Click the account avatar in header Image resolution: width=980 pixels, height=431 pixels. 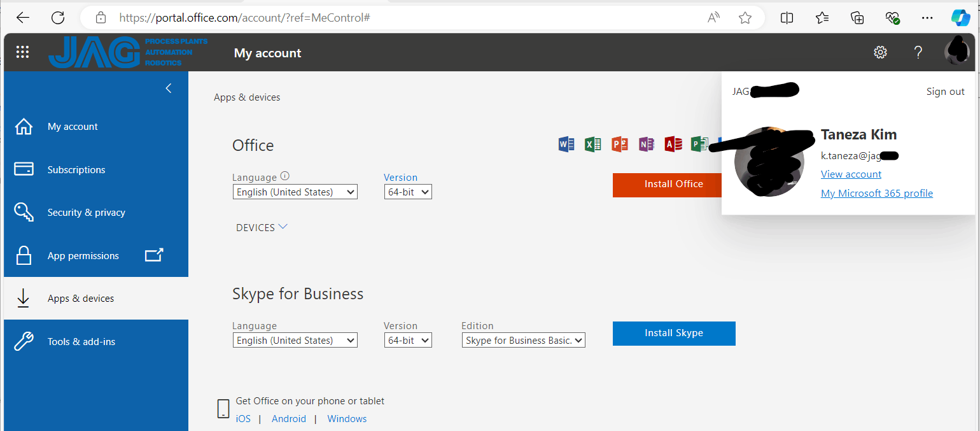point(957,51)
